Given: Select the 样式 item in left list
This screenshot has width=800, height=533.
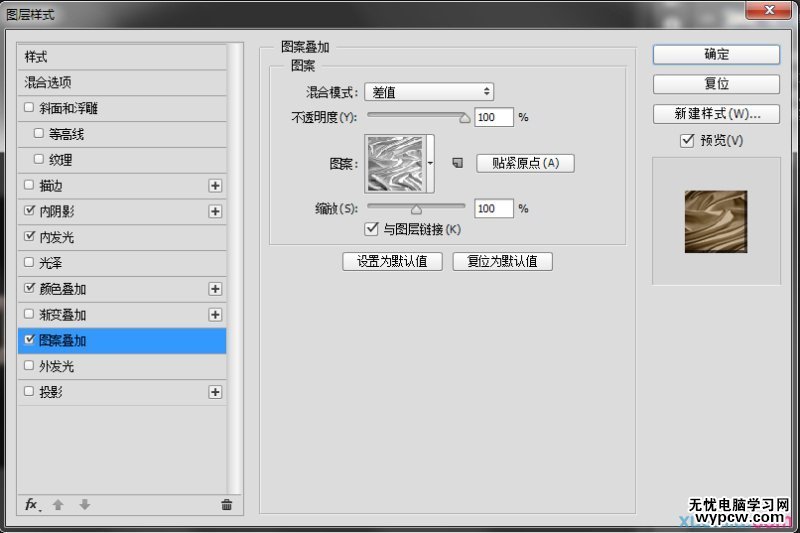Looking at the screenshot, I should (122, 57).
